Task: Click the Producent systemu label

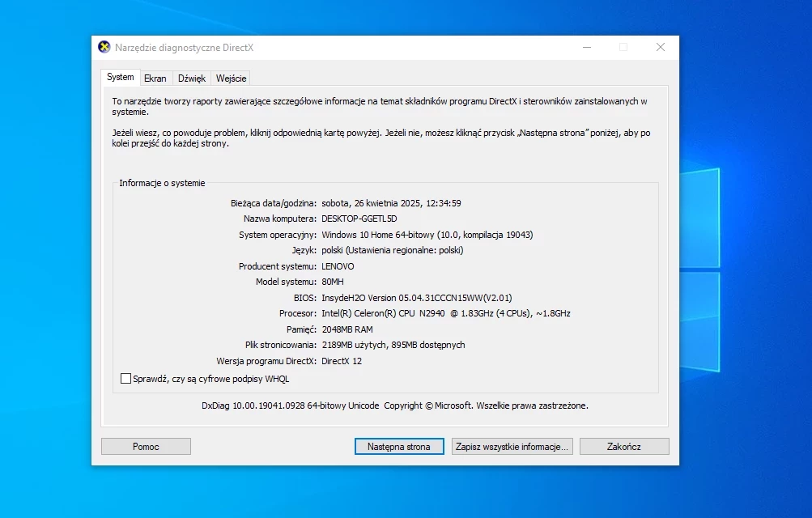Action: [278, 266]
